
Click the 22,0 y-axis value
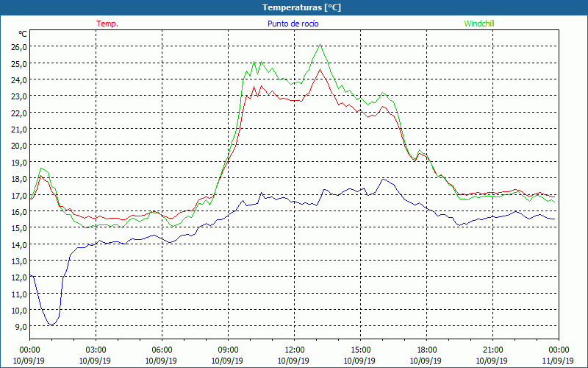coord(20,113)
